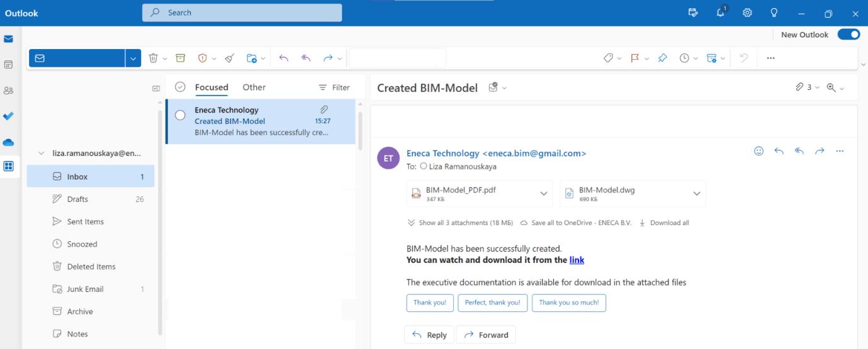Expand the BIM-Model_PDF.pdf attachment dropdown

pos(544,194)
